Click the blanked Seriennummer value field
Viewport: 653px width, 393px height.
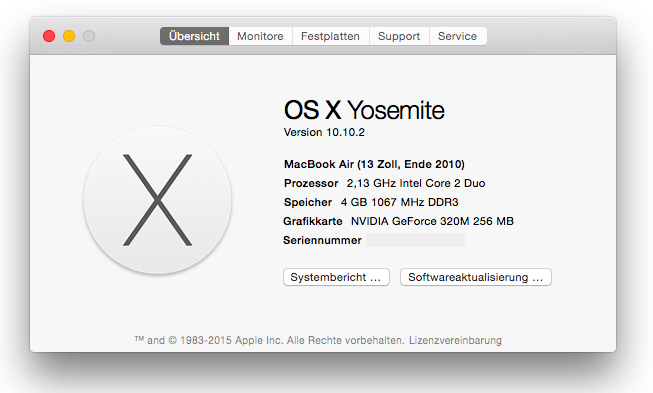pos(416,240)
